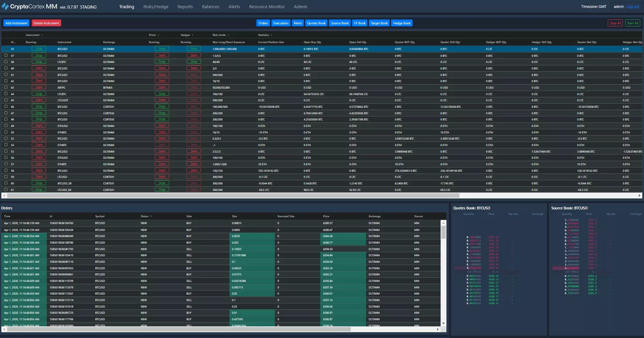The height and width of the screenshot is (338, 644).
Task: Open the Executions panel
Action: tap(281, 23)
